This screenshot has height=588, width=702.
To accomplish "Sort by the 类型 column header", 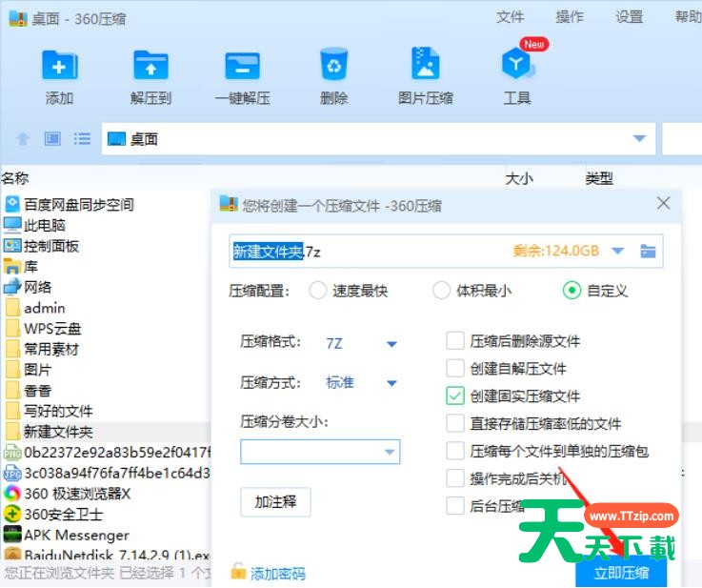I will pyautogui.click(x=599, y=178).
